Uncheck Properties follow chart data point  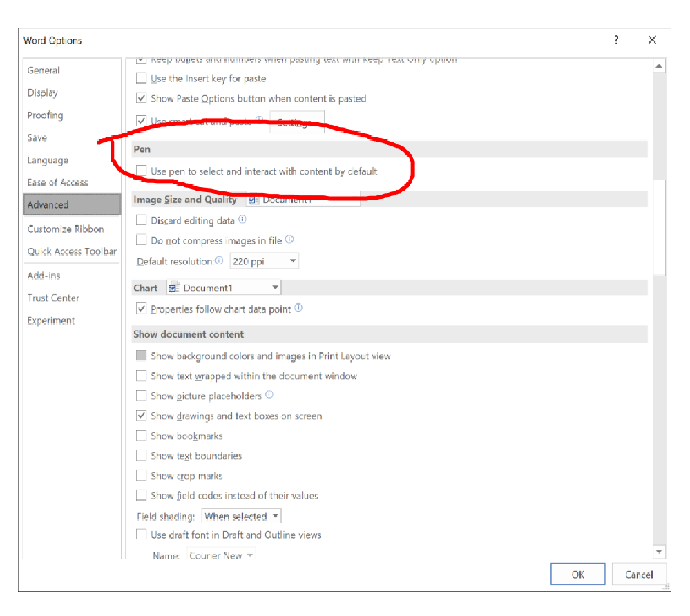[142, 309]
